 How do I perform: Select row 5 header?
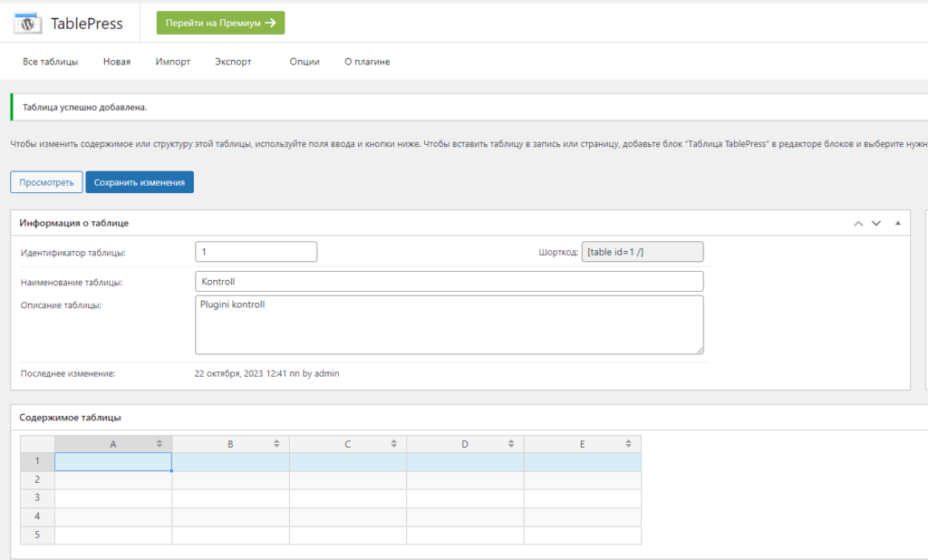37,536
